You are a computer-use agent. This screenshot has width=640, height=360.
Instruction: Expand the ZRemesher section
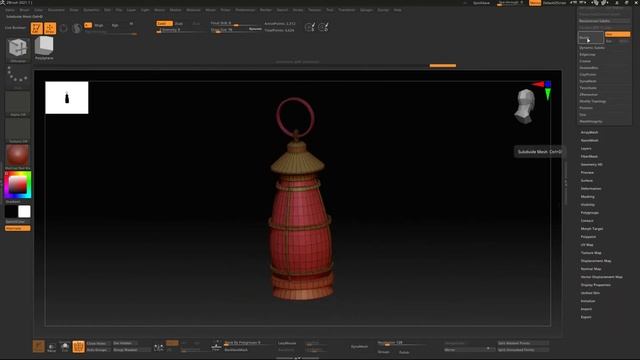tap(588, 95)
